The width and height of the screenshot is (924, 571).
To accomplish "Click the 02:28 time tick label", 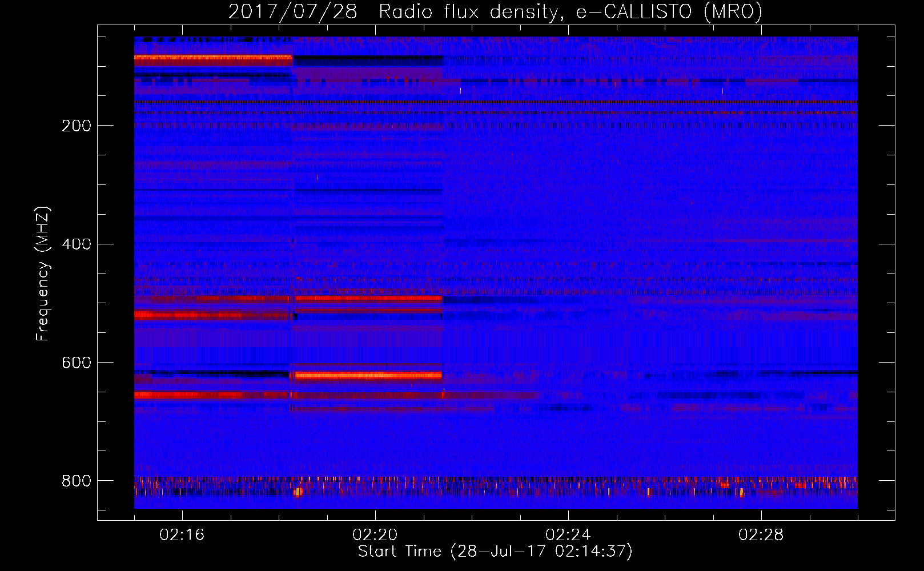I will click(761, 535).
